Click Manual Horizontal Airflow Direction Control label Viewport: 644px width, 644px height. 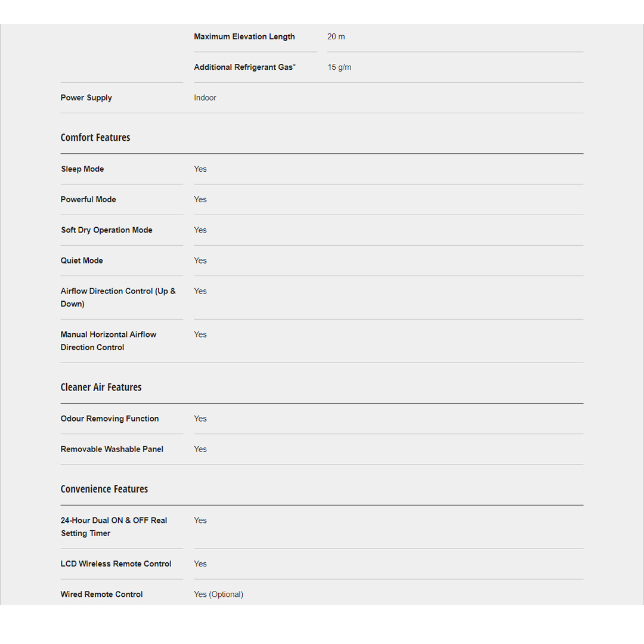[x=109, y=340]
